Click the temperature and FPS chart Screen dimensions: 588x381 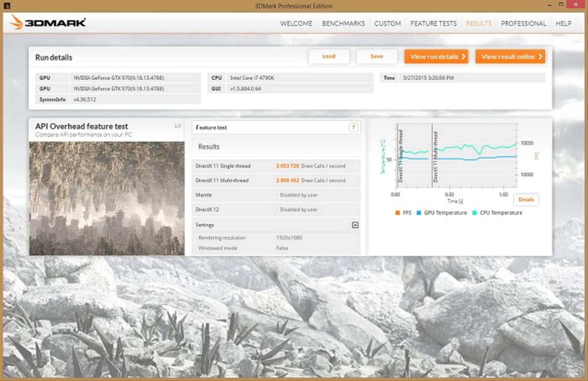point(457,155)
